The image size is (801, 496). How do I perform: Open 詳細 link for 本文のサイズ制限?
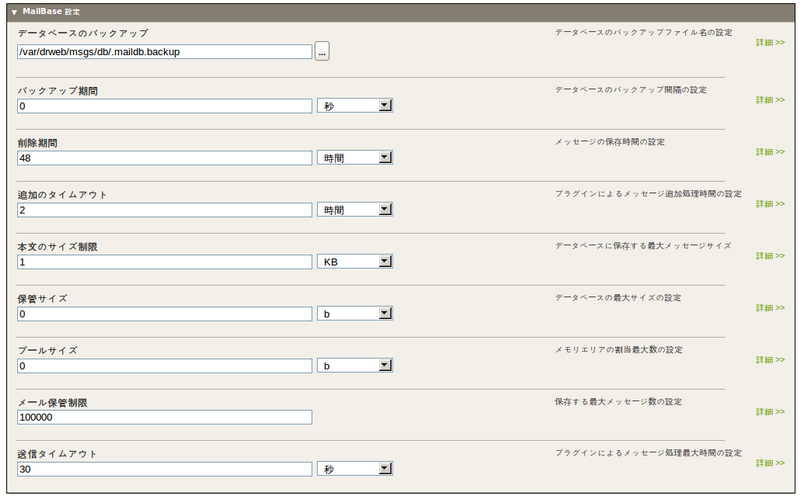(x=770, y=255)
